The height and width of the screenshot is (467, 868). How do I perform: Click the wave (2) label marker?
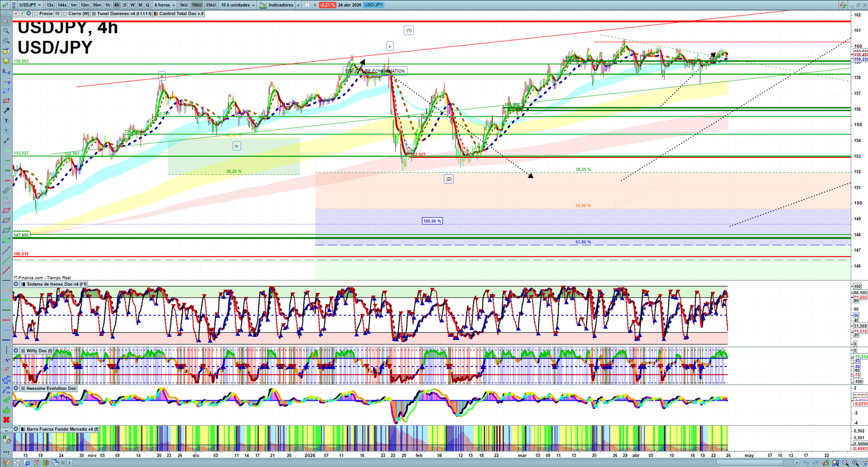coord(449,179)
